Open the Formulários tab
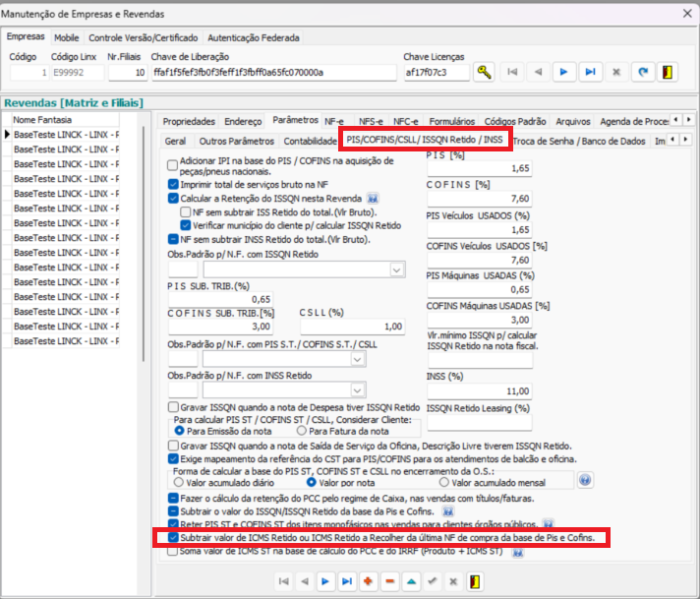This screenshot has height=599, width=700. [x=452, y=122]
